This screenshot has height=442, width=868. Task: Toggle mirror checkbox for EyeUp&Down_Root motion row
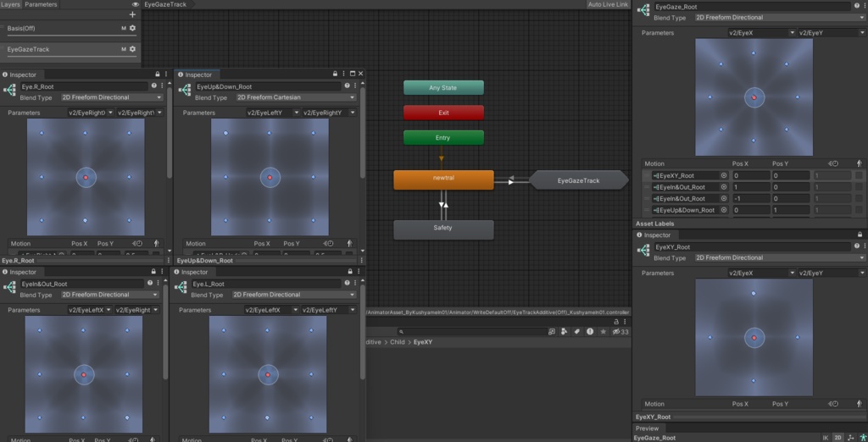pos(860,210)
